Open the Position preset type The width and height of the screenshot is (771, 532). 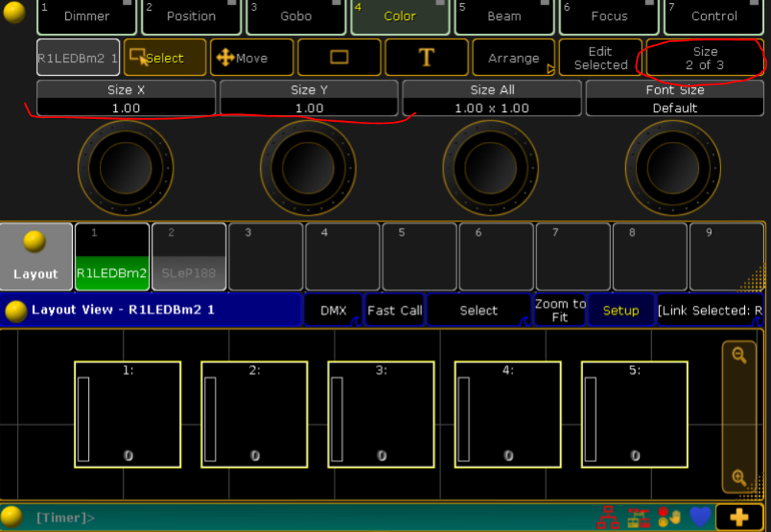191,17
